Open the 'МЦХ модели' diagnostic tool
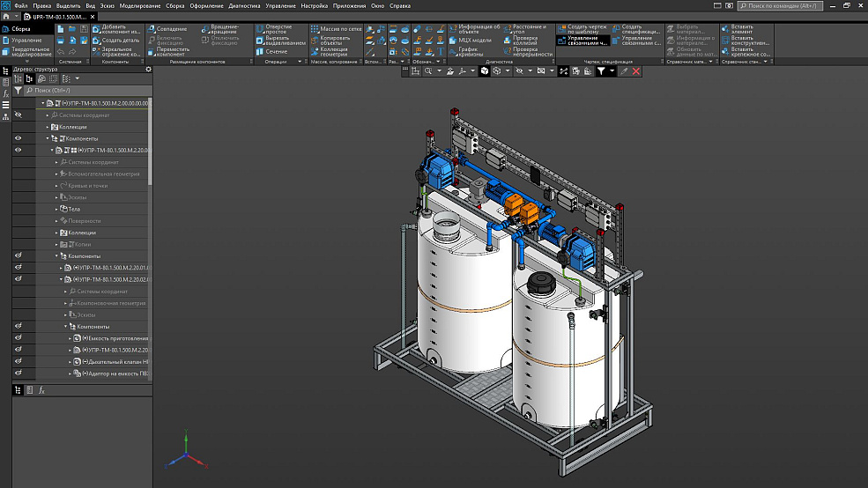Image resolution: width=868 pixels, height=488 pixels. point(452,41)
